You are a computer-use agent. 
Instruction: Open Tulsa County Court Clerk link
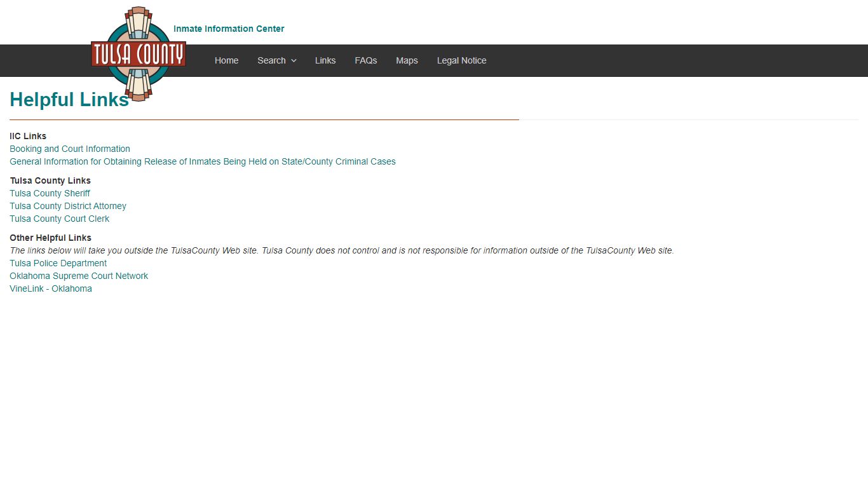click(60, 219)
